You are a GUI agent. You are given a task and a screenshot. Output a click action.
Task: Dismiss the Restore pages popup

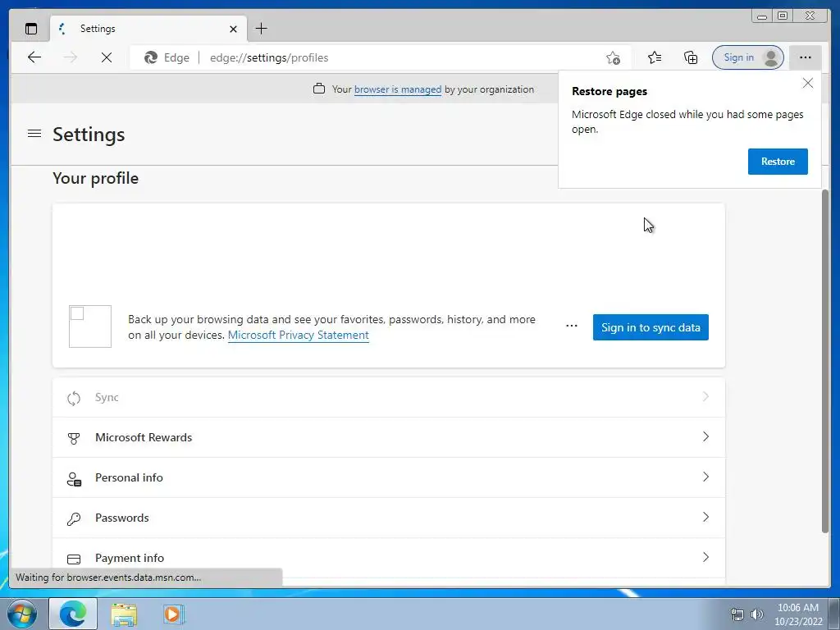(807, 83)
